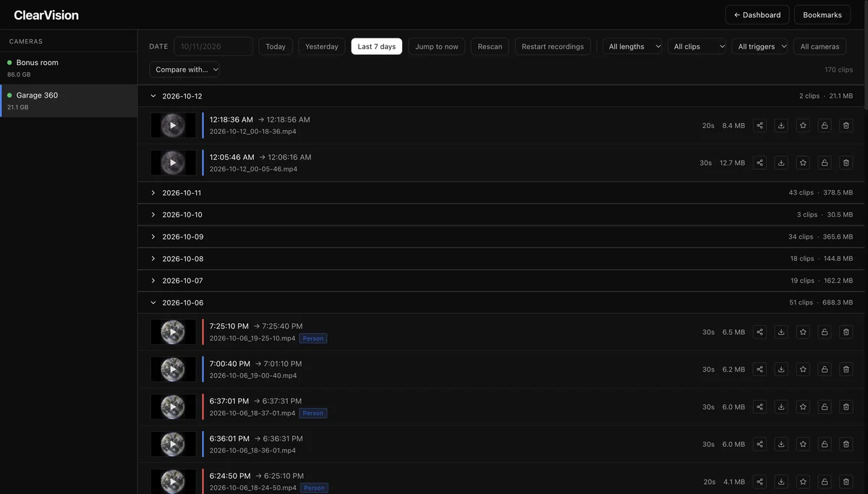Bookmark the 12:18:36 AM clip with star
Viewport: 868px width, 494px height.
pos(803,126)
